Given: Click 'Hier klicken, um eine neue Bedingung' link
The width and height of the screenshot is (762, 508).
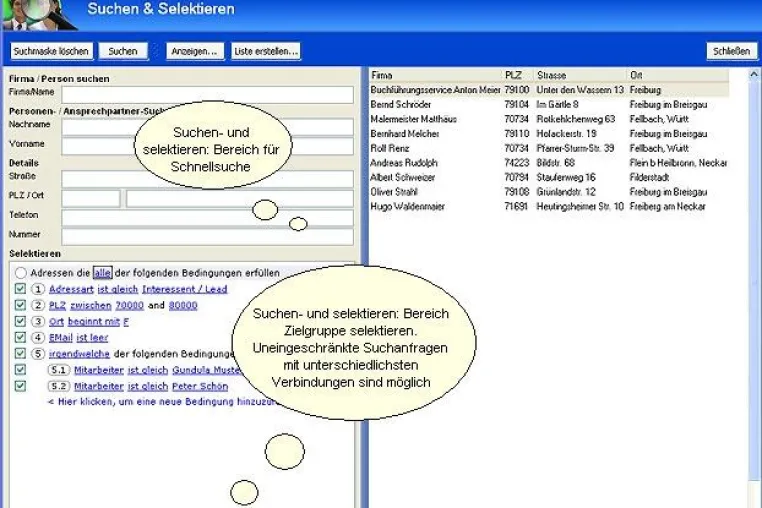Looking at the screenshot, I should click(x=163, y=402).
